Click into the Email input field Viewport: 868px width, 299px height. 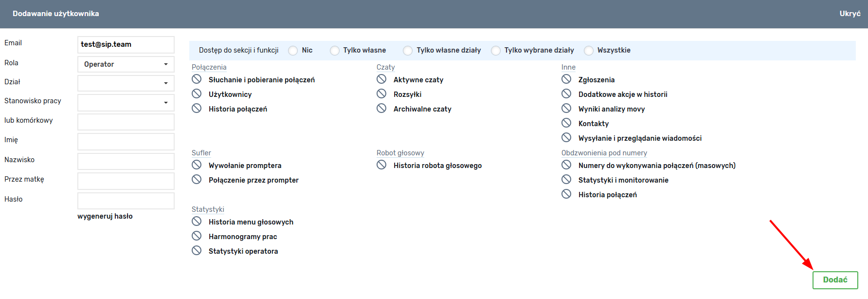point(126,44)
